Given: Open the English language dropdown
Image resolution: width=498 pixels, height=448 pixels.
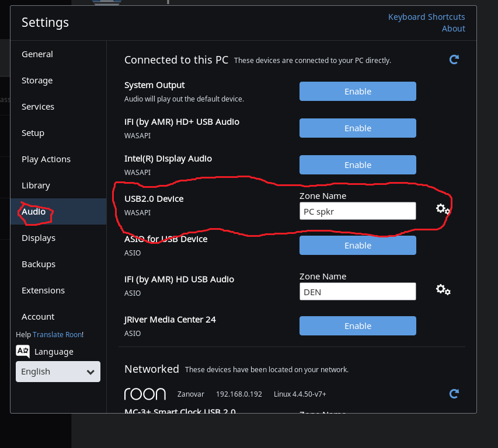Looking at the screenshot, I should [x=58, y=372].
